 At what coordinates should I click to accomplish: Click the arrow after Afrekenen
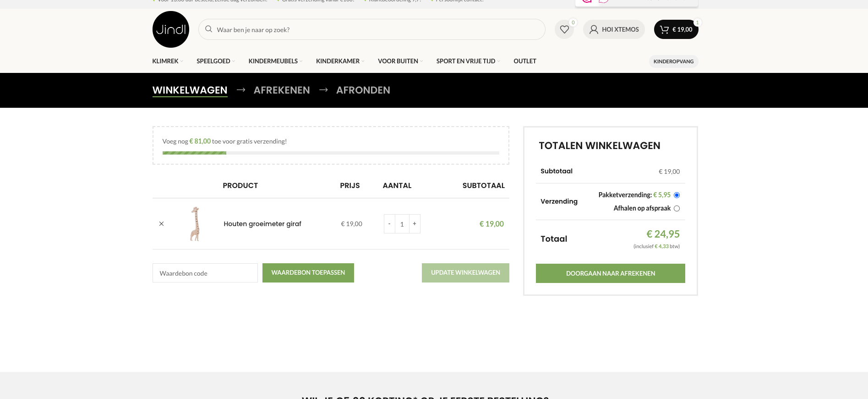(x=323, y=90)
